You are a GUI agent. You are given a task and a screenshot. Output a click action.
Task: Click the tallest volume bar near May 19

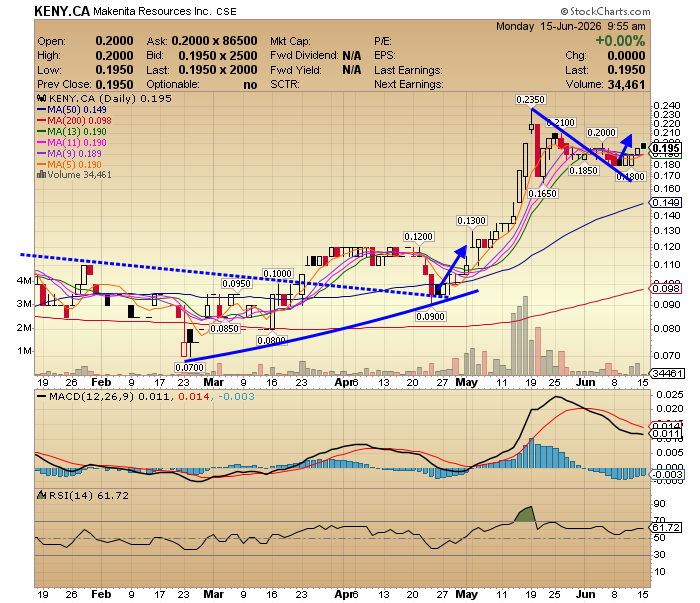click(x=525, y=336)
